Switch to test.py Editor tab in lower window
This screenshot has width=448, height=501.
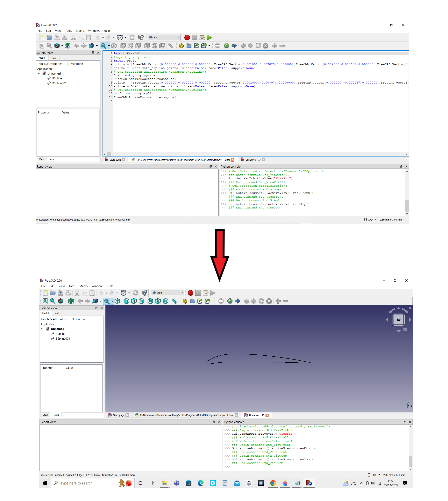point(187,415)
